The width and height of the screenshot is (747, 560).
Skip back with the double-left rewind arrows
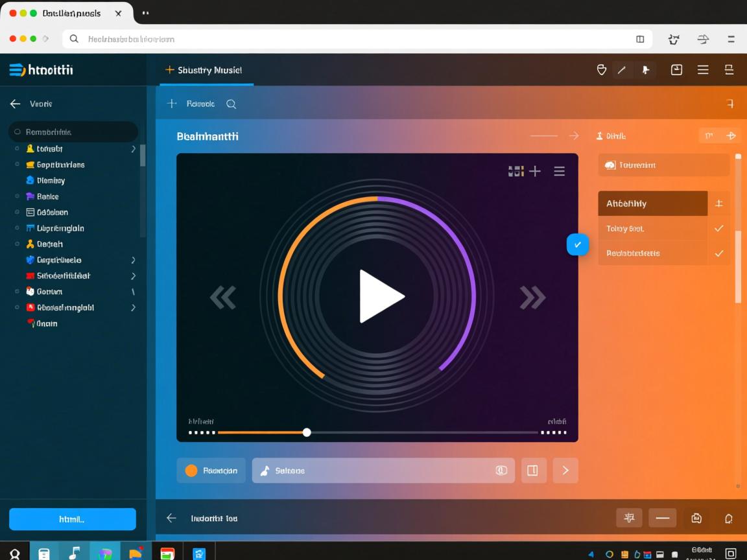point(223,297)
